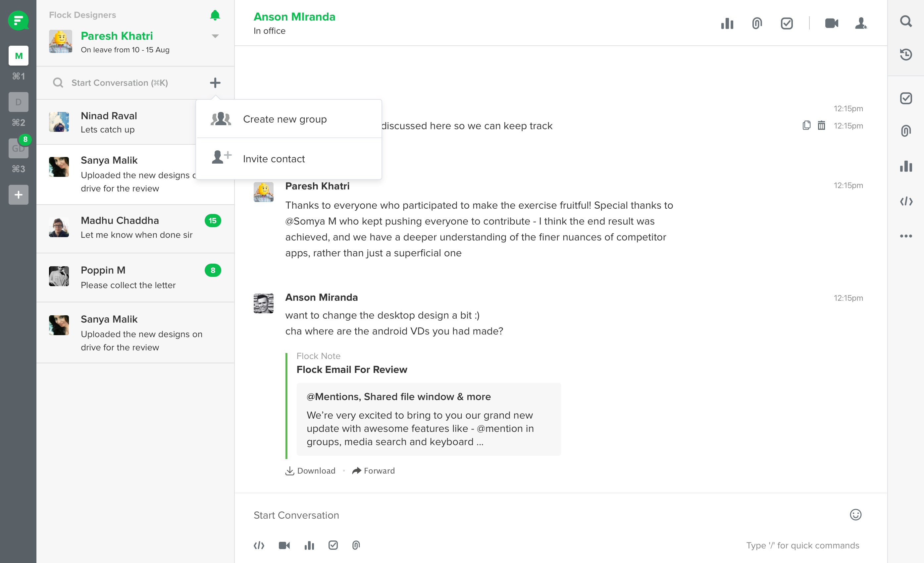Copy message using the copy icon
The image size is (924, 563).
(806, 126)
